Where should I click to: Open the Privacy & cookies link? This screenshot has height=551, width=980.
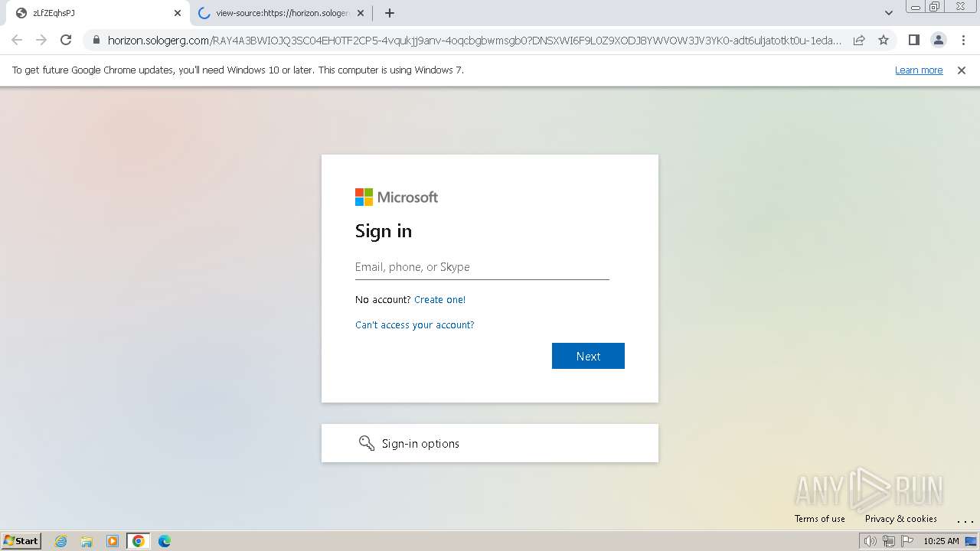point(901,519)
